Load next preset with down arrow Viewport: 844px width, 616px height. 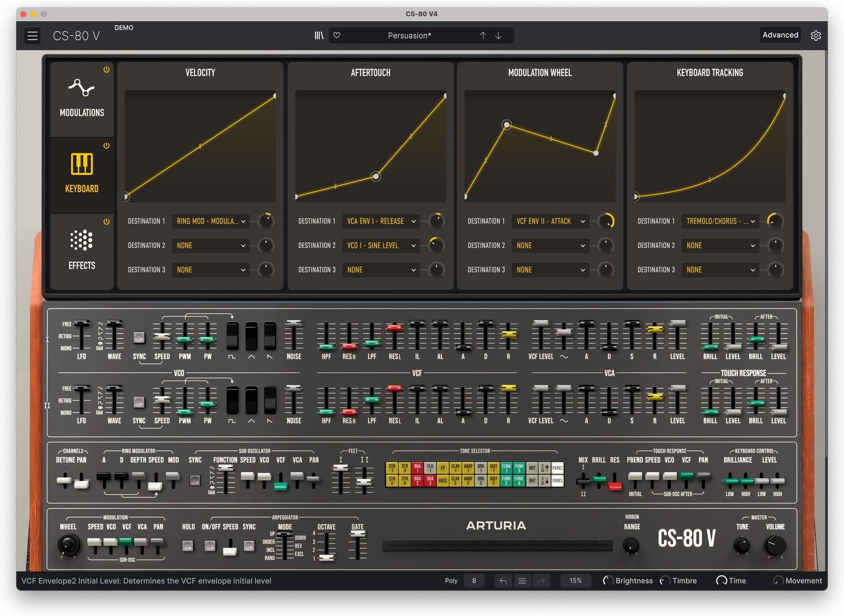point(498,36)
